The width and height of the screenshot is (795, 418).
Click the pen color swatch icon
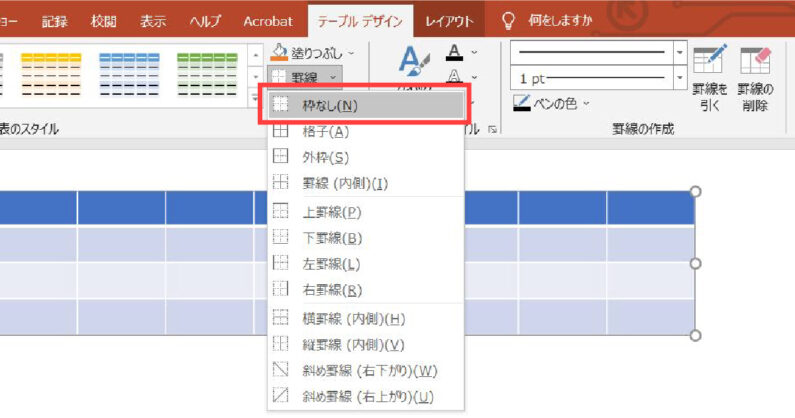click(x=522, y=103)
